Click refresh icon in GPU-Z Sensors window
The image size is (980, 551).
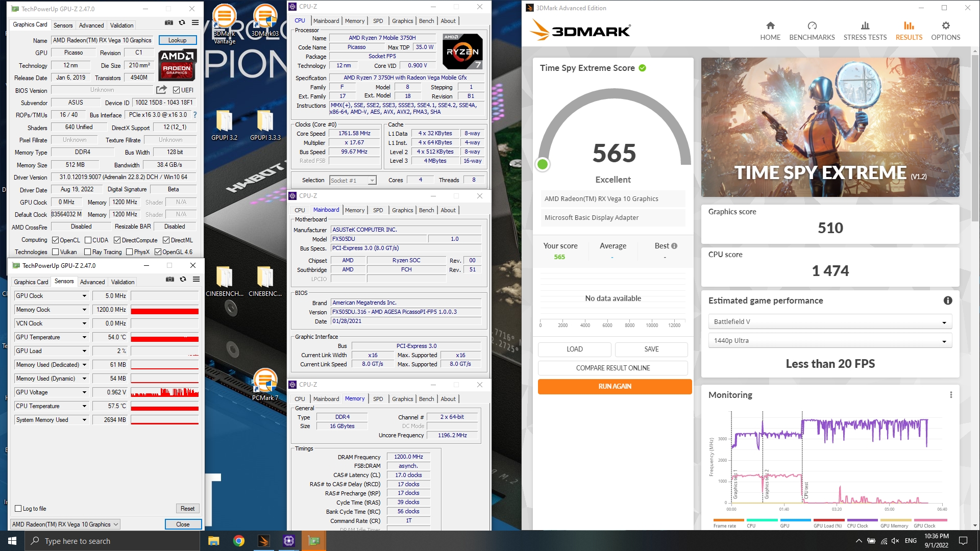(183, 280)
